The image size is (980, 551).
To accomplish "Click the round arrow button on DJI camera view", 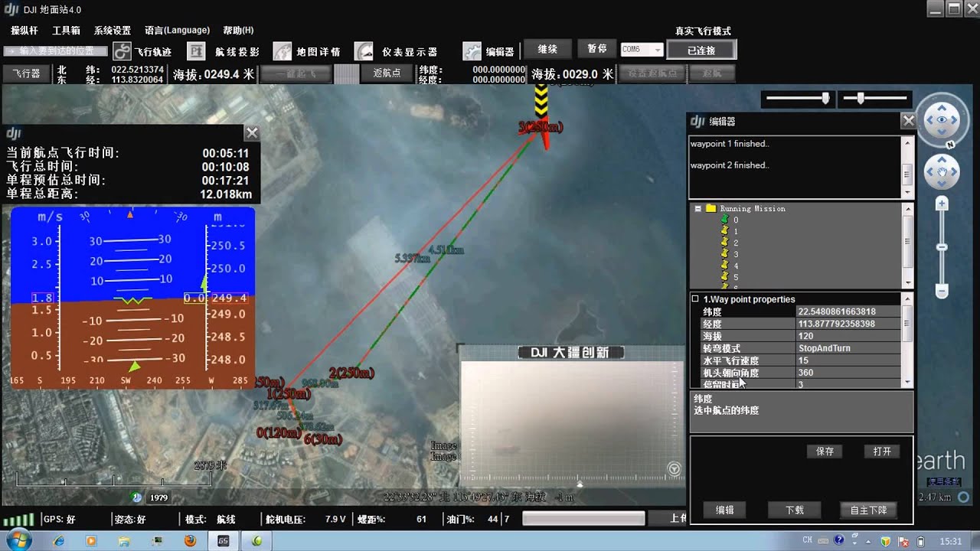I will [x=674, y=469].
